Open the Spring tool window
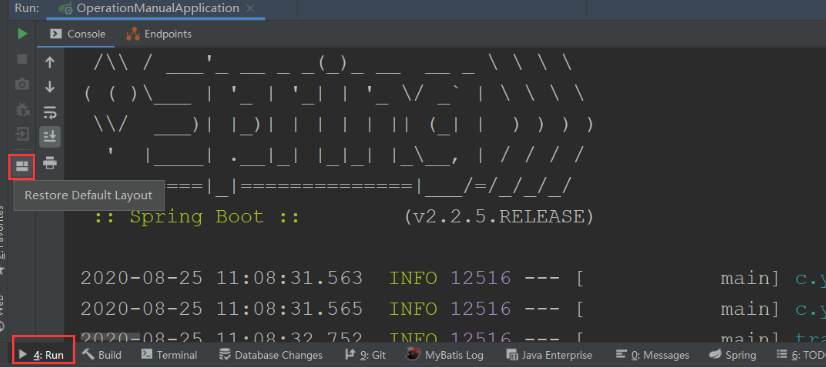This screenshot has width=826, height=367. point(732,355)
